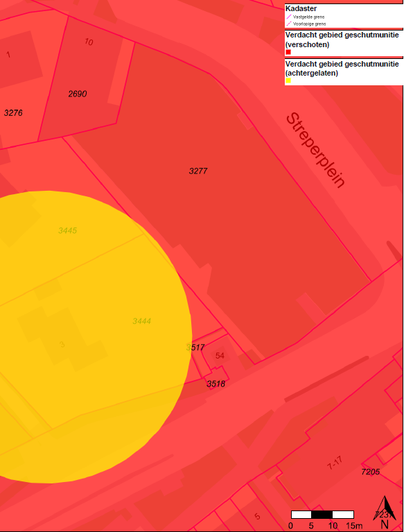Click parcel label 3517
This screenshot has width=404, height=532.
195,347
